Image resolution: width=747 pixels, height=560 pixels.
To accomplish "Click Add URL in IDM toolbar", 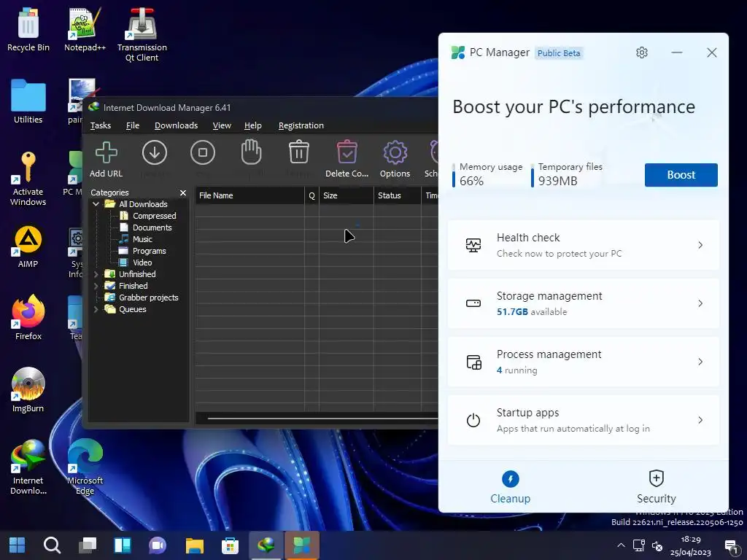I will click(107, 160).
